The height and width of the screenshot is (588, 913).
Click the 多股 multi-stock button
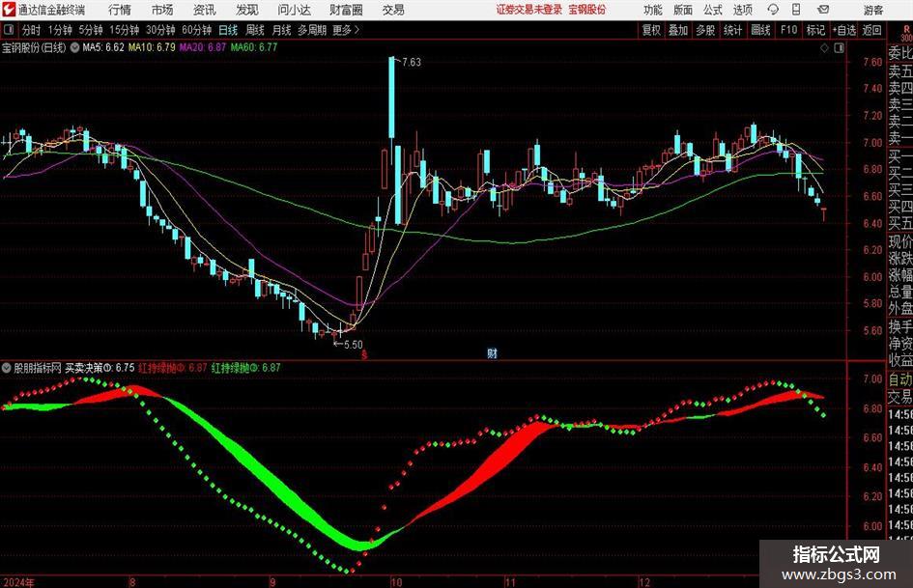click(x=705, y=30)
